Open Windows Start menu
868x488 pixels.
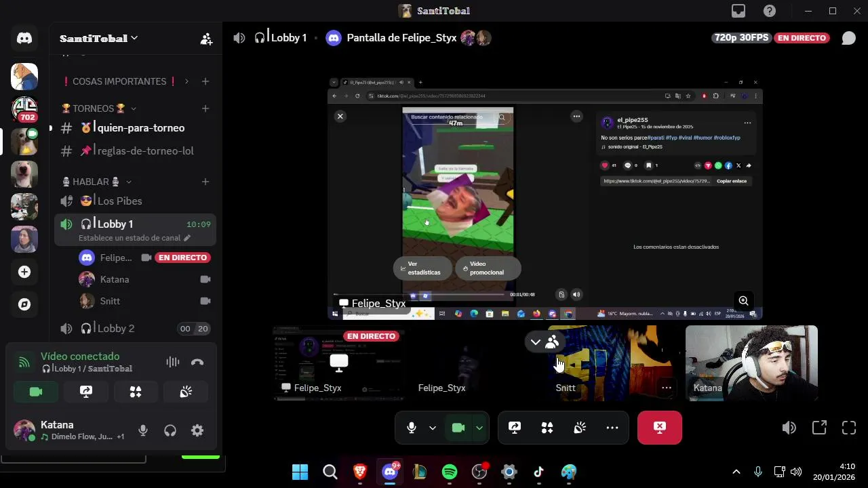300,472
